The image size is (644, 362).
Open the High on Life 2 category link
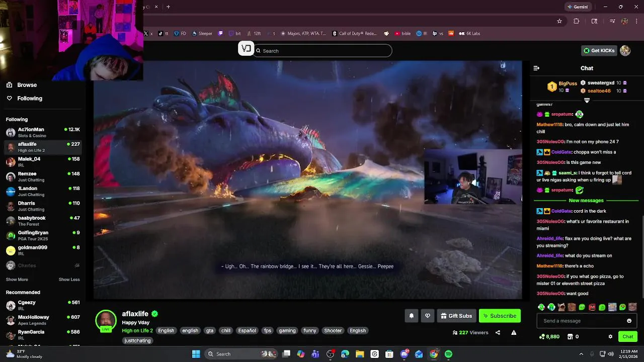click(137, 330)
